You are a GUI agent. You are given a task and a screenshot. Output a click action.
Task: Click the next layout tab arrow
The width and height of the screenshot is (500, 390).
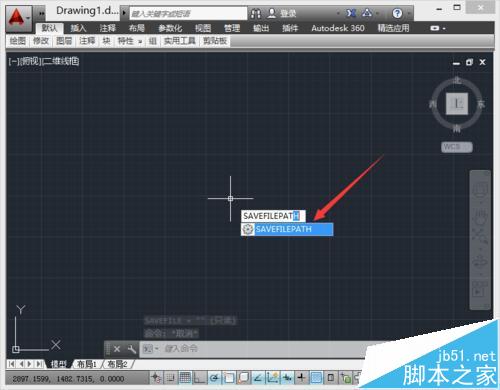coord(30,364)
